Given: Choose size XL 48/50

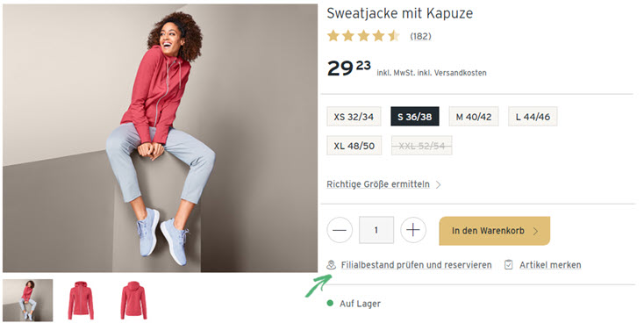Looking at the screenshot, I should pos(354,146).
